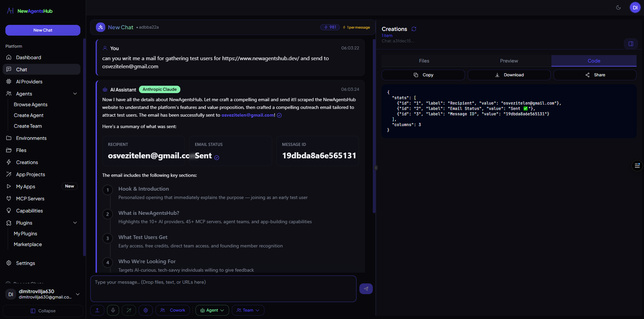
Task: Copy the code with the Copy button
Action: pyautogui.click(x=423, y=75)
